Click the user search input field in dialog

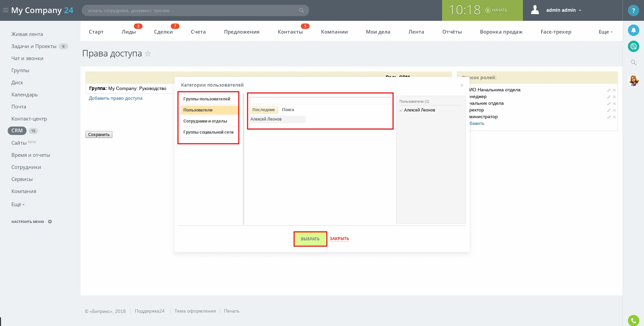(x=320, y=100)
